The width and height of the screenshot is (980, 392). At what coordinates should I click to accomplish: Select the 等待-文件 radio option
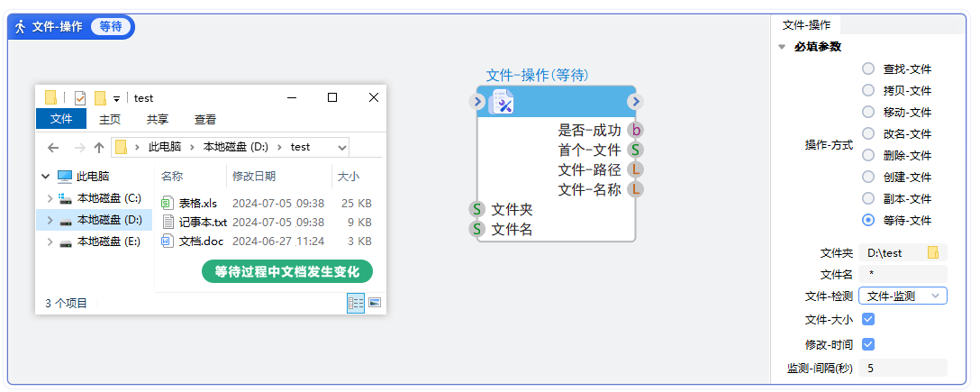pyautogui.click(x=868, y=220)
